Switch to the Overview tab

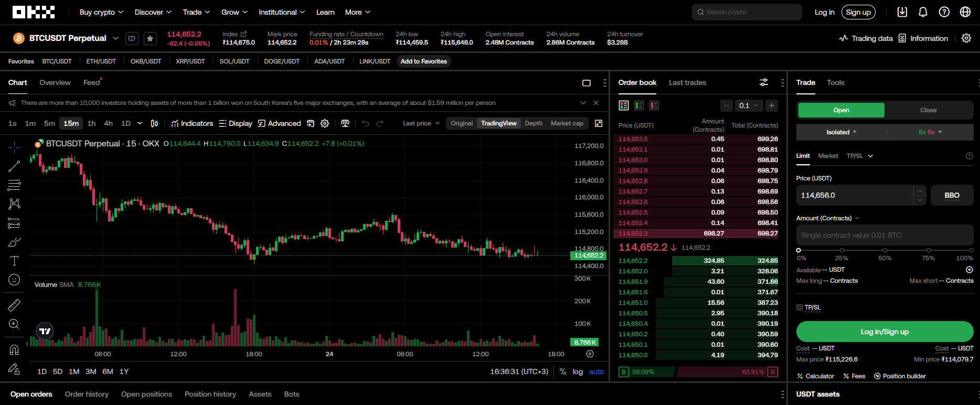[x=55, y=82]
